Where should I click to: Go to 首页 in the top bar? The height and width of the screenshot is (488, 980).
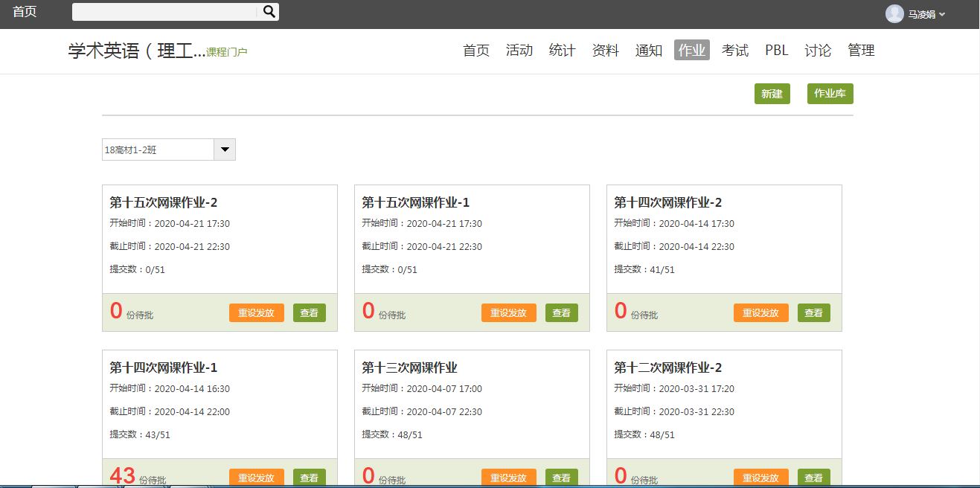pyautogui.click(x=25, y=12)
